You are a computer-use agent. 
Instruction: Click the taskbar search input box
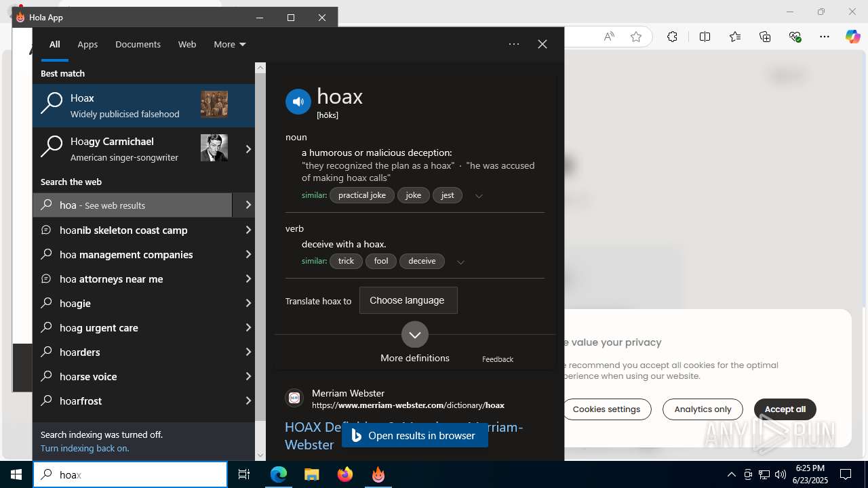pyautogui.click(x=130, y=474)
